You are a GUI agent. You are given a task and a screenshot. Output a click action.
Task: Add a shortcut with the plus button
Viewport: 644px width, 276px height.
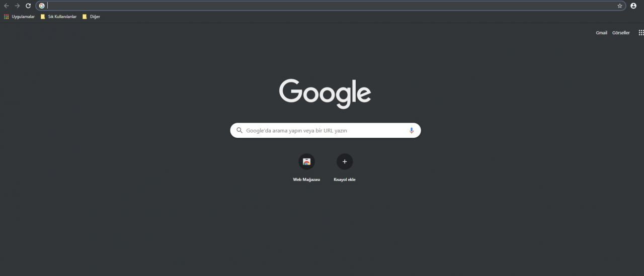[x=345, y=161]
